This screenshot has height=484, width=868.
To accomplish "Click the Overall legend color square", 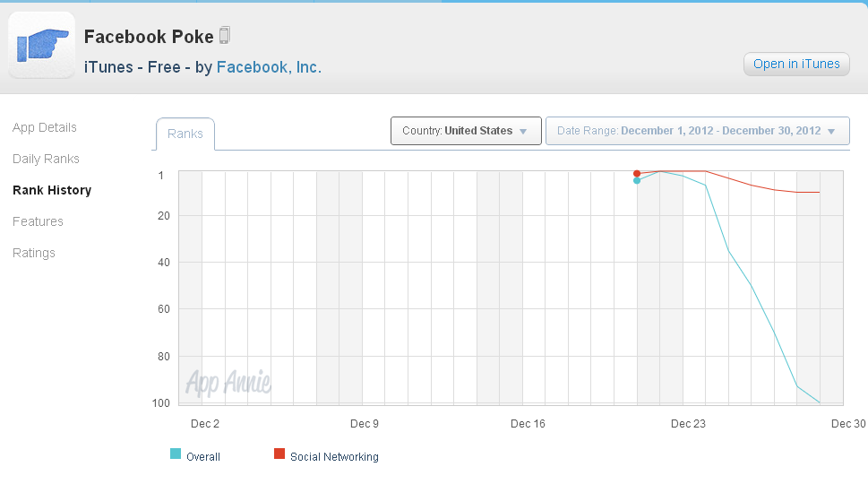I will [x=176, y=454].
